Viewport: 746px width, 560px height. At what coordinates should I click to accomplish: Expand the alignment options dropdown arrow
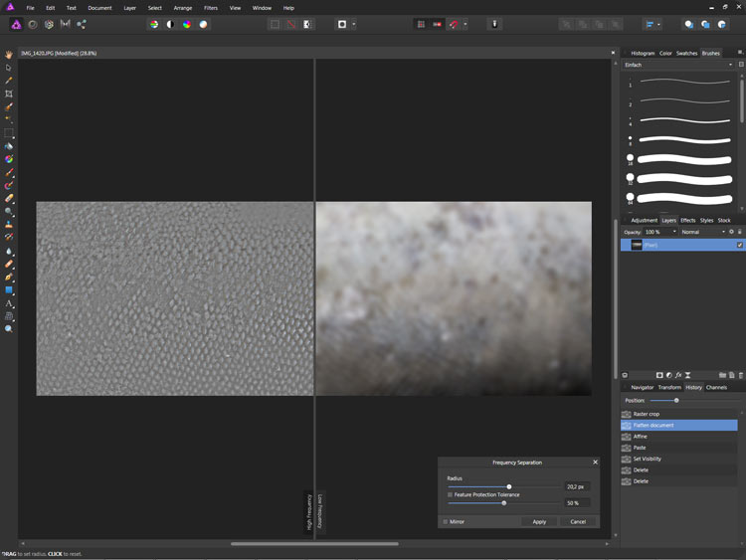(658, 24)
